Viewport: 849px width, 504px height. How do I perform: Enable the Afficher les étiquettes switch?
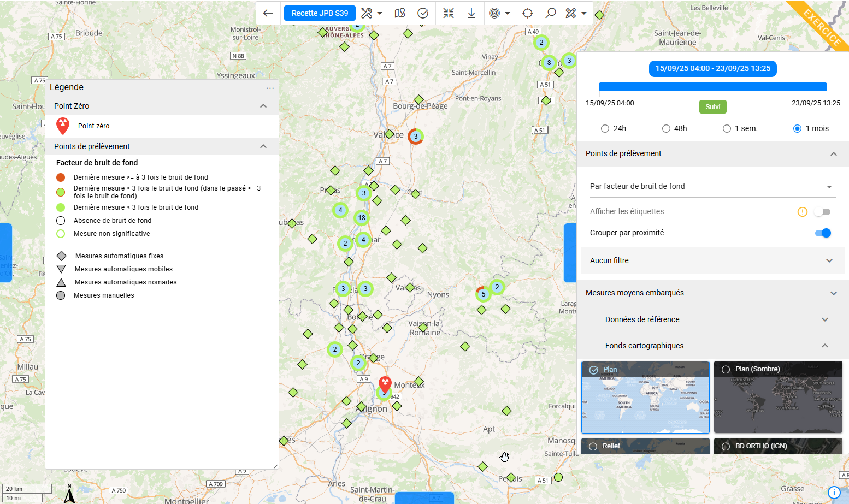pos(822,212)
